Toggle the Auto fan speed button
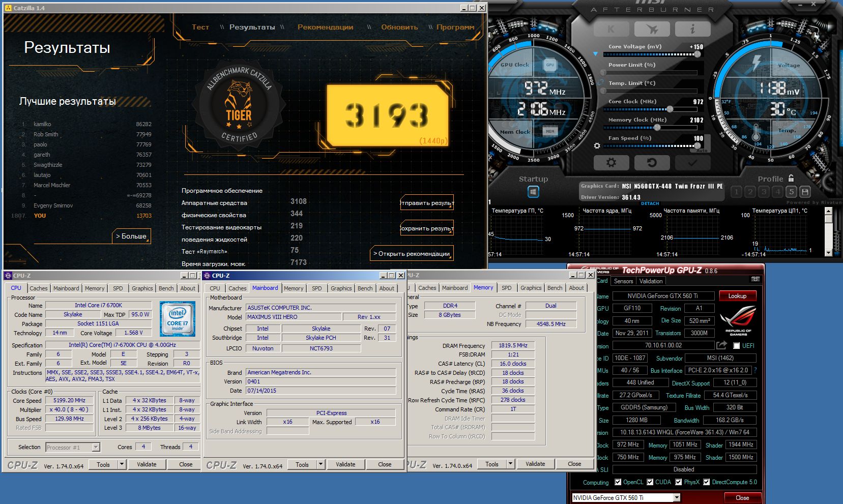The image size is (843, 504). (x=702, y=151)
